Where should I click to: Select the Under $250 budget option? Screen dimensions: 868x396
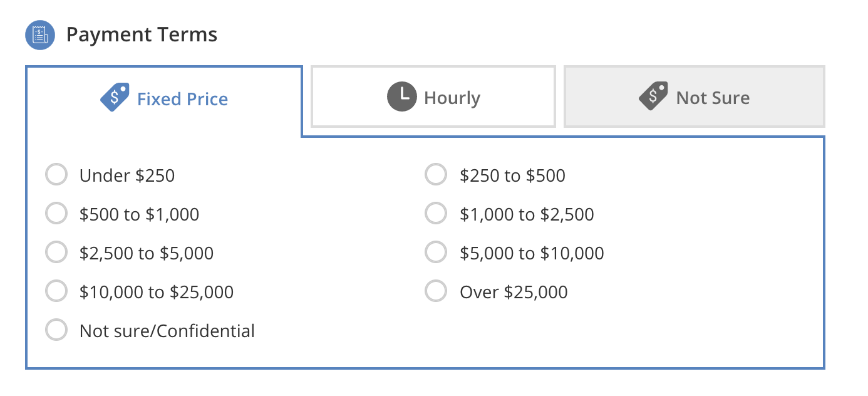56,175
